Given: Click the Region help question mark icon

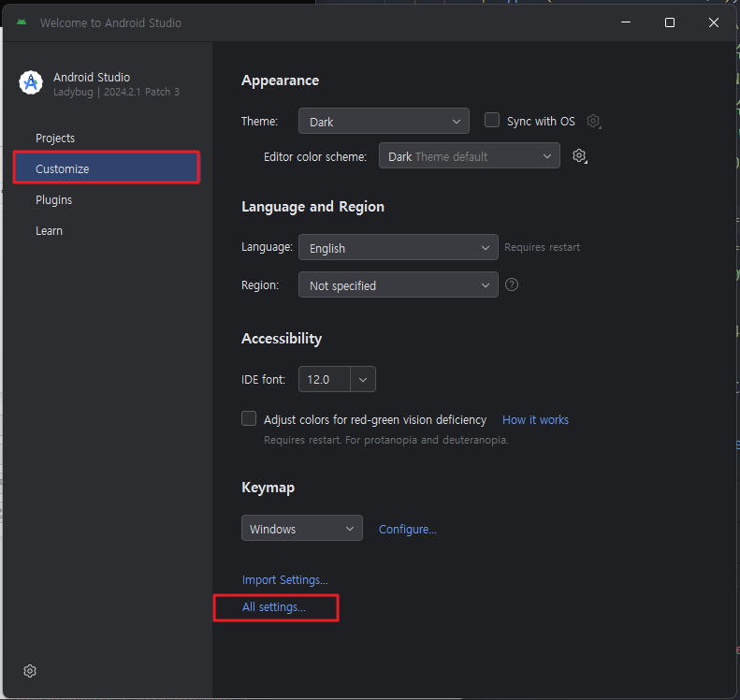Looking at the screenshot, I should 512,284.
